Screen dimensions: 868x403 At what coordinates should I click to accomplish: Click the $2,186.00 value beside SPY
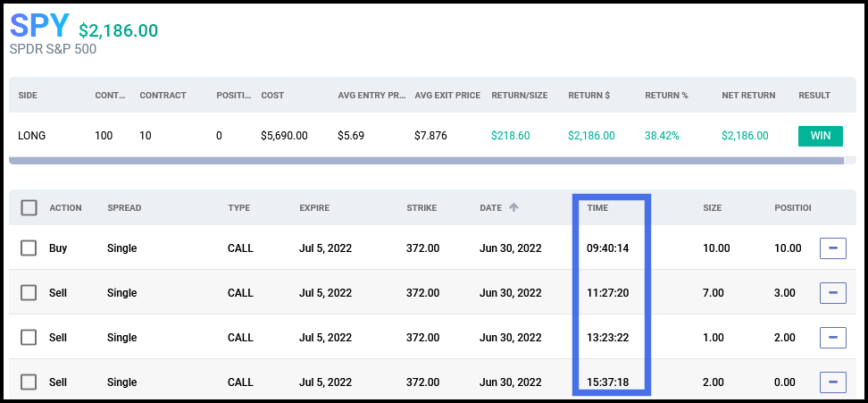(x=118, y=29)
